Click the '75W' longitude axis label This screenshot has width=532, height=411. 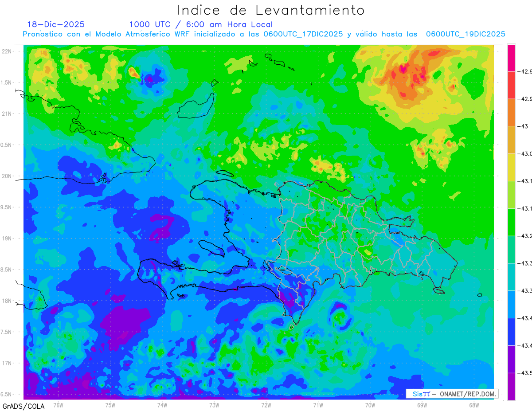click(110, 405)
